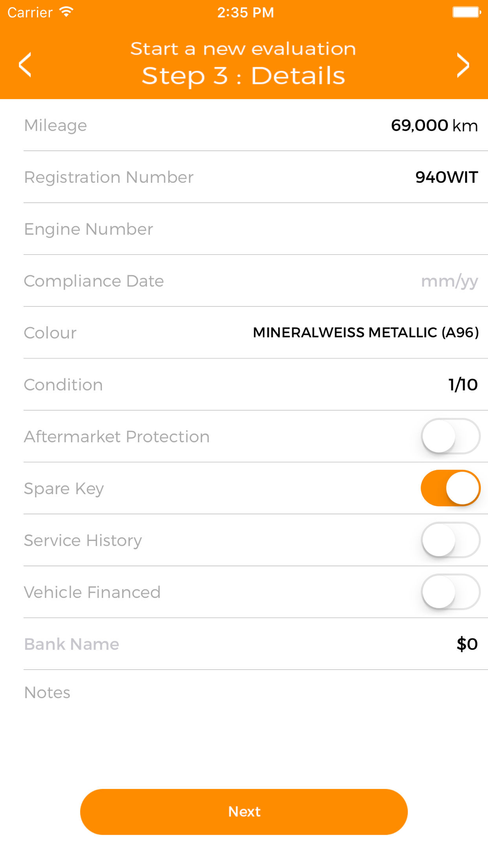Viewport: 488px width, 868px height.
Task: Tap the back arrow icon
Action: pyautogui.click(x=25, y=64)
